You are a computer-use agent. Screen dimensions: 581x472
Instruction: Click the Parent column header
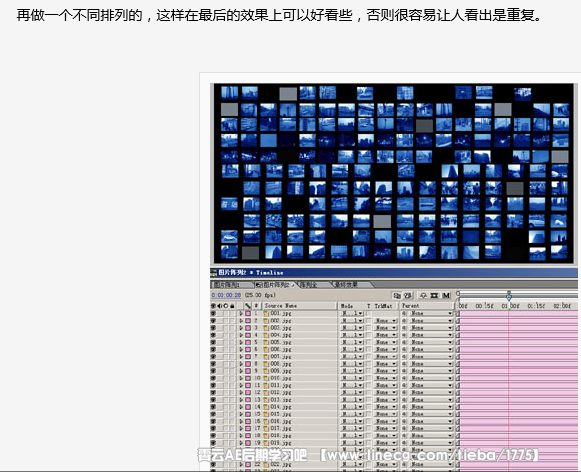click(411, 306)
